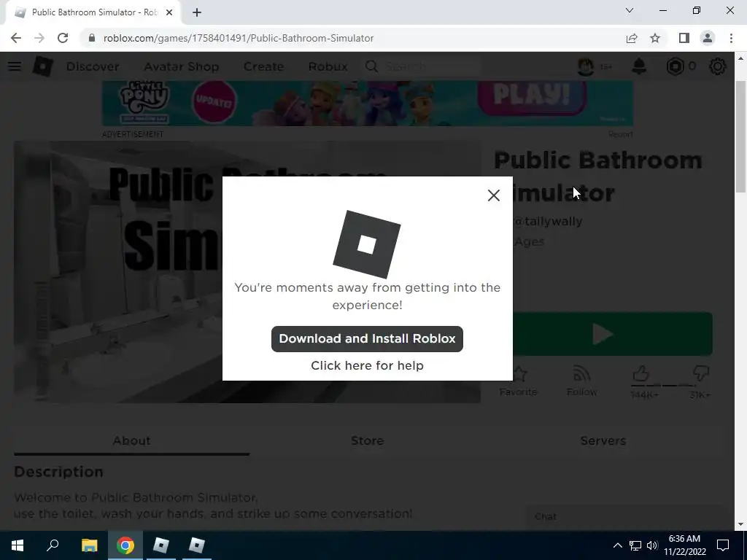Viewport: 747px width, 560px height.
Task: Click the address bar URL
Action: [239, 38]
